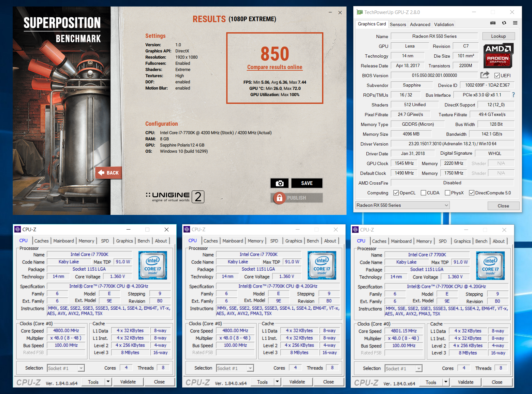Click the 850 benchmark score
The height and width of the screenshot is (394, 532).
275,54
